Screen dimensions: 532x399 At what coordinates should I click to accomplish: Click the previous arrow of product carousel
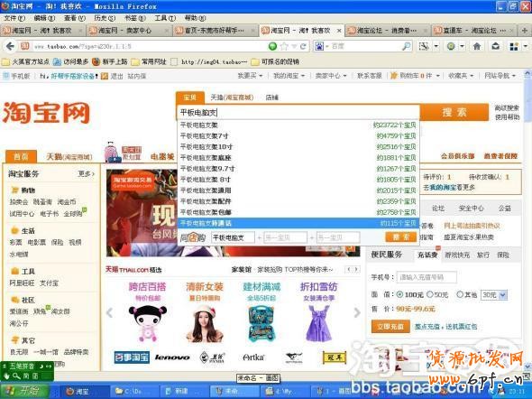[x=110, y=312]
